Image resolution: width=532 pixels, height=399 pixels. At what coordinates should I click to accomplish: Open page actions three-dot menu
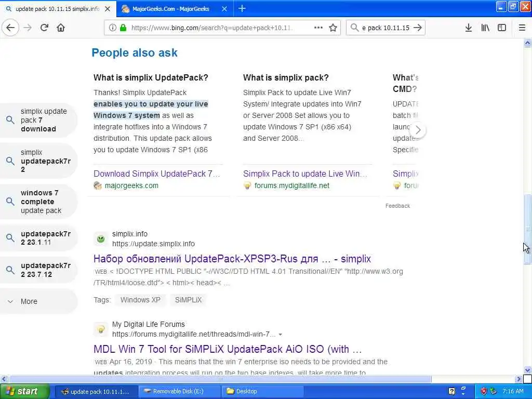[x=318, y=28]
